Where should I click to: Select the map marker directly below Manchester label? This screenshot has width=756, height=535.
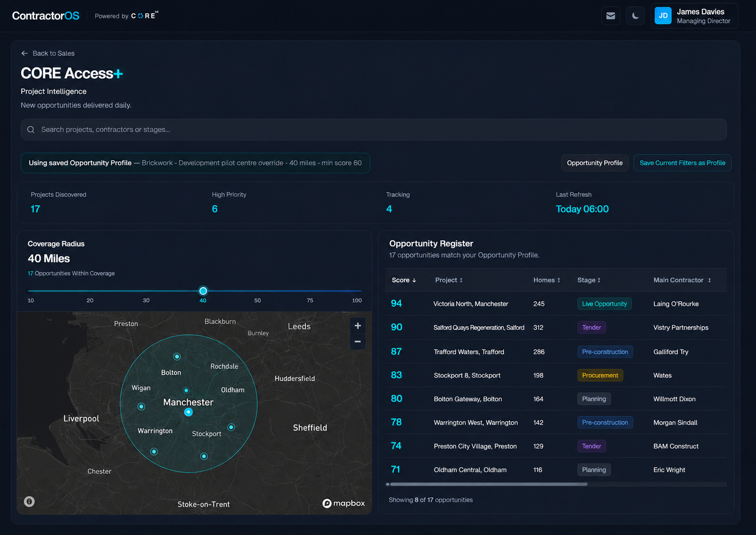click(188, 412)
